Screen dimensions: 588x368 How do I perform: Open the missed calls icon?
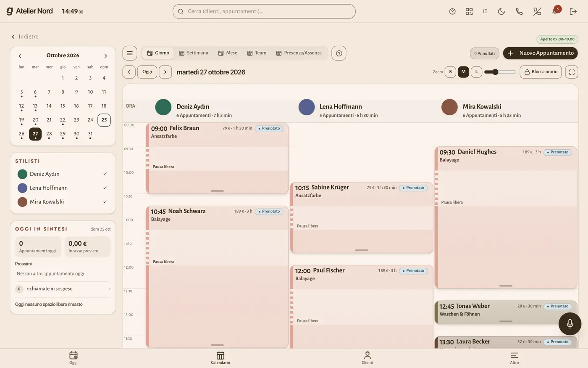click(x=537, y=11)
